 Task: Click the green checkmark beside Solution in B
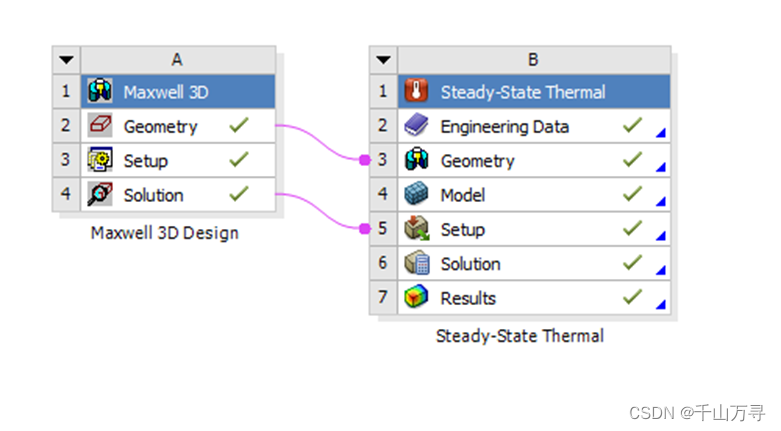point(633,262)
